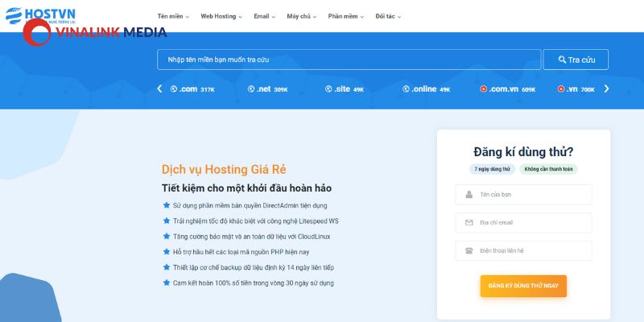Image resolution: width=644 pixels, height=322 pixels.
Task: Click the telephone icon in phone field
Action: (x=469, y=250)
